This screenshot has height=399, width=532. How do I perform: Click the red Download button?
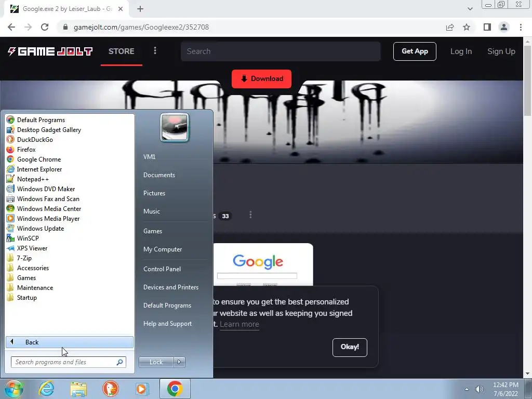262,79
